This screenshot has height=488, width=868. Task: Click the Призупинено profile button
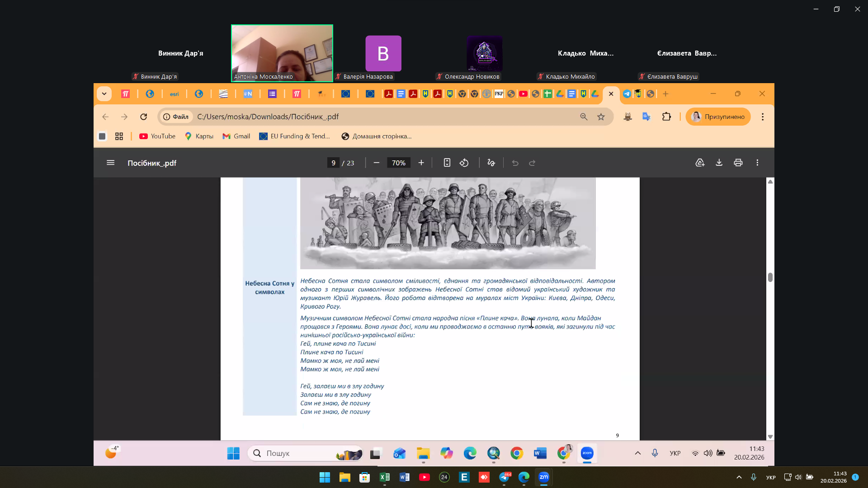click(718, 117)
